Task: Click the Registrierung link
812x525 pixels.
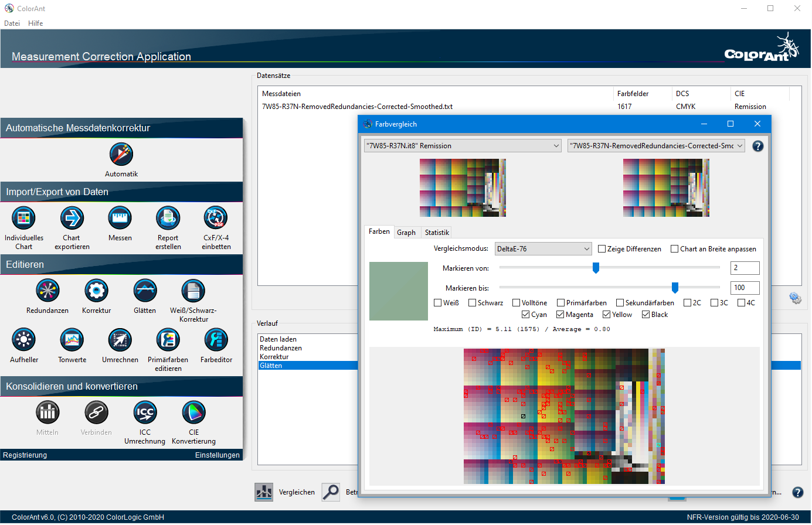Action: (x=25, y=455)
